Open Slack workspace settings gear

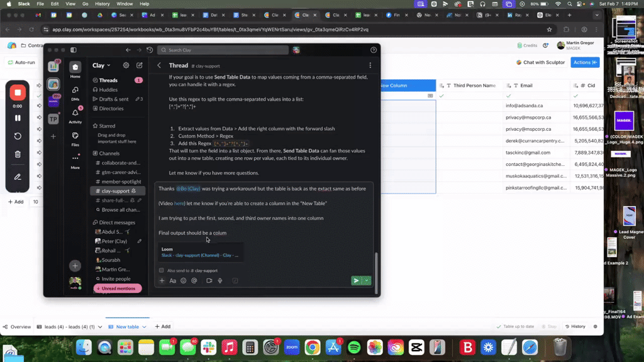(x=126, y=65)
